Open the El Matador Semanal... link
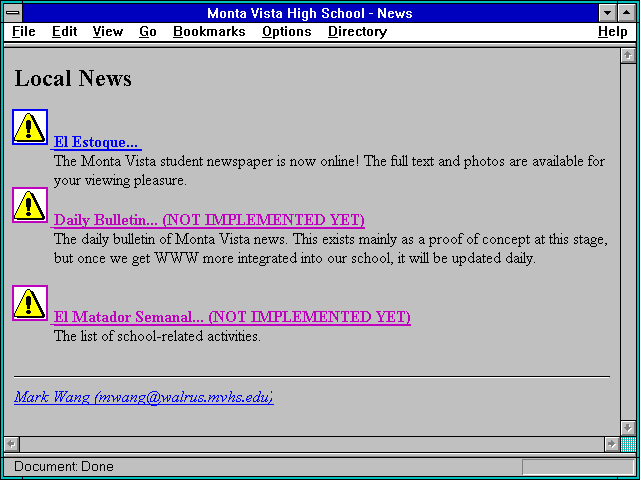Image resolution: width=640 pixels, height=480 pixels. click(232, 317)
